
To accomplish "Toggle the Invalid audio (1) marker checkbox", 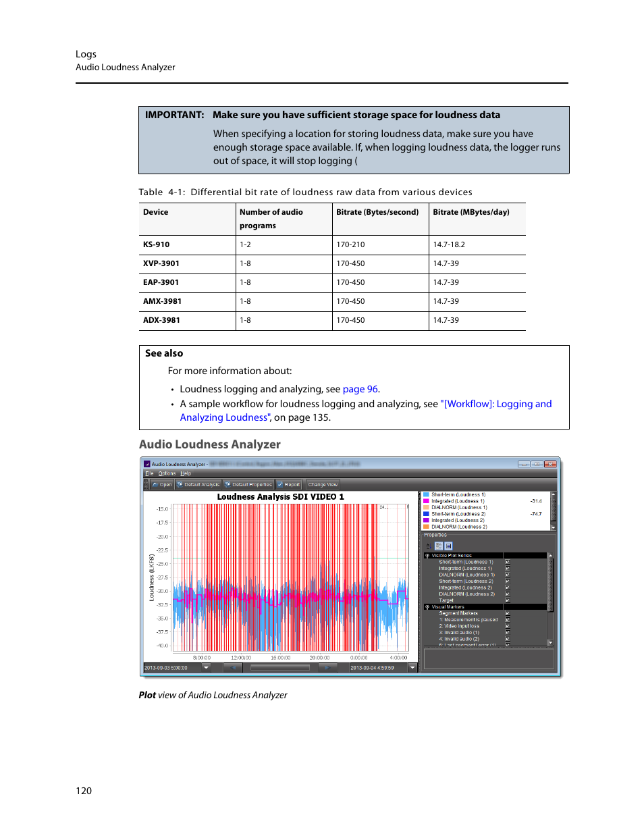I will tap(508, 633).
